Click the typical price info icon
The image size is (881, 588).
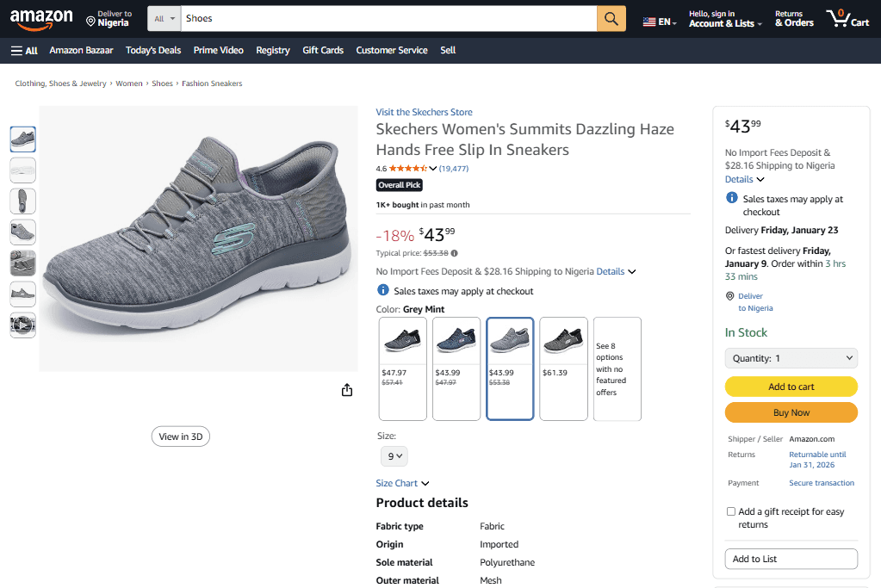(454, 253)
